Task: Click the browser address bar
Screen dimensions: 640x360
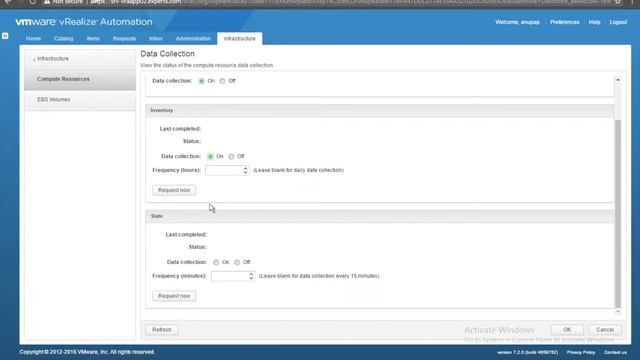Action: click(x=327, y=2)
